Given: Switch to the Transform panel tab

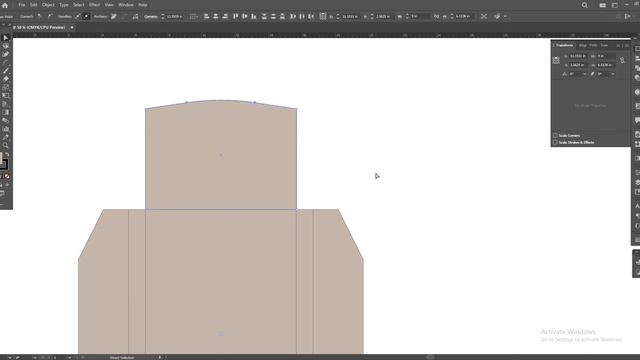Looking at the screenshot, I should click(x=564, y=45).
